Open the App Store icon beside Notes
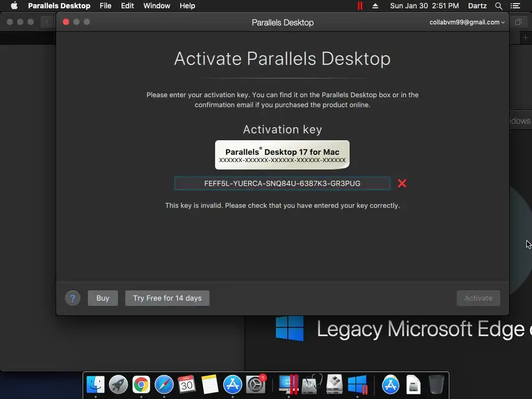Viewport: 532px width, 399px height. click(x=232, y=385)
